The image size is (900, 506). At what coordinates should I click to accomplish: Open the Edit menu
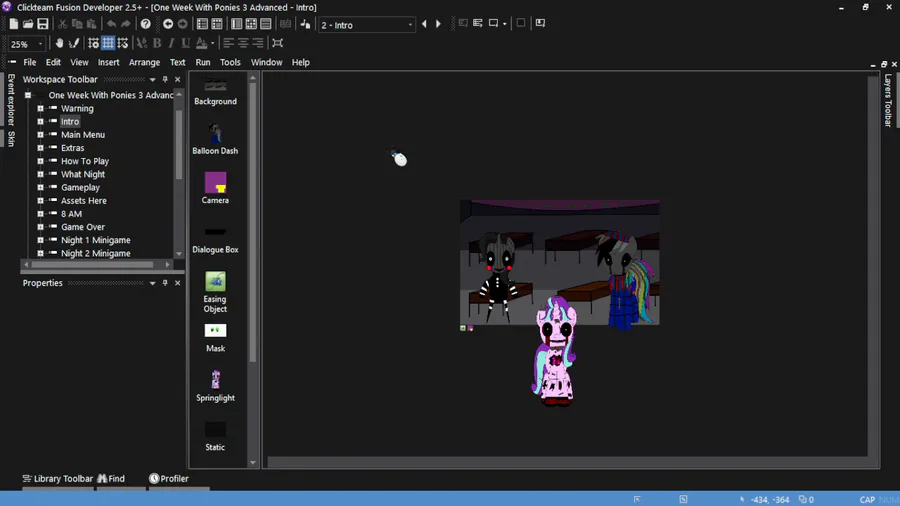[x=53, y=62]
